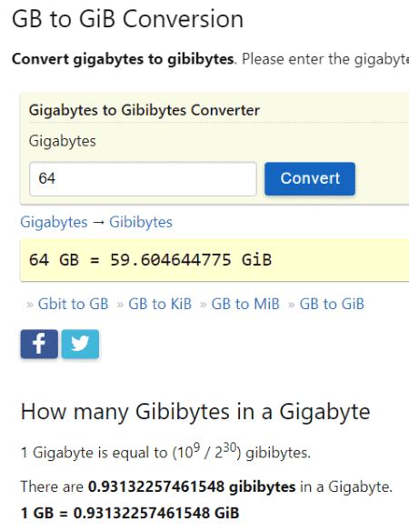
Task: Select the 59.604644775 GiB result text
Action: coord(191,260)
